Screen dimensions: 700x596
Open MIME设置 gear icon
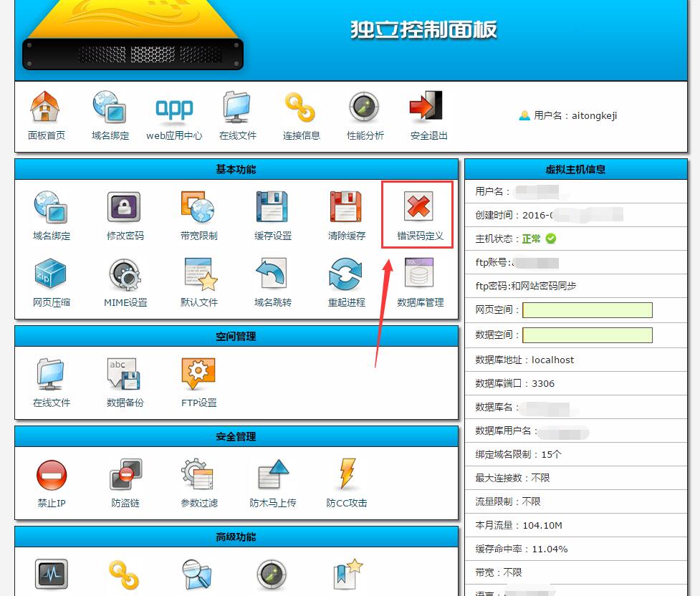click(x=125, y=274)
